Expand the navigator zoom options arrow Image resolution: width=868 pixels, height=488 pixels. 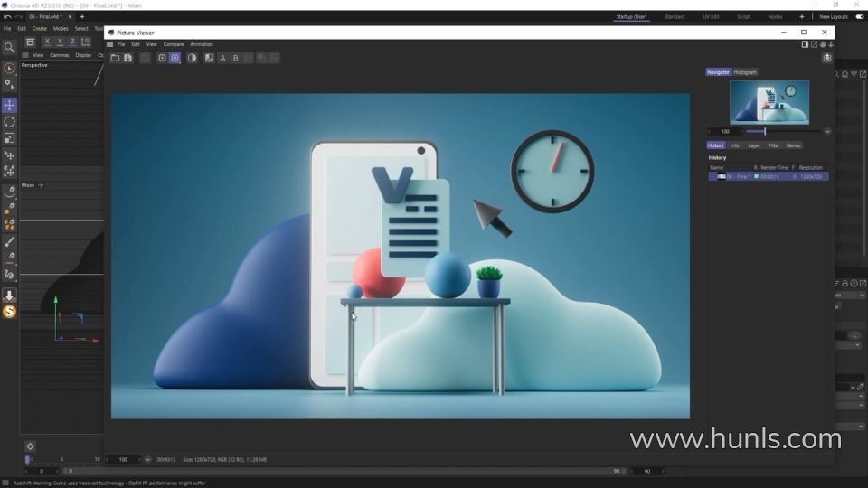[x=827, y=132]
